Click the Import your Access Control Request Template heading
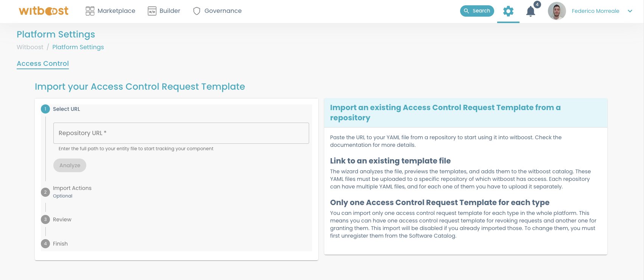This screenshot has height=280, width=644. (x=140, y=87)
